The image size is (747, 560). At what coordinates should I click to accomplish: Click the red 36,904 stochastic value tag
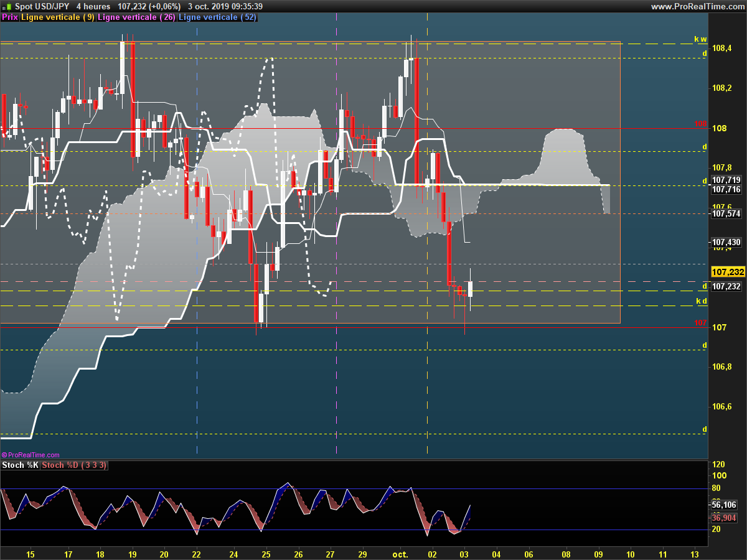pyautogui.click(x=723, y=518)
